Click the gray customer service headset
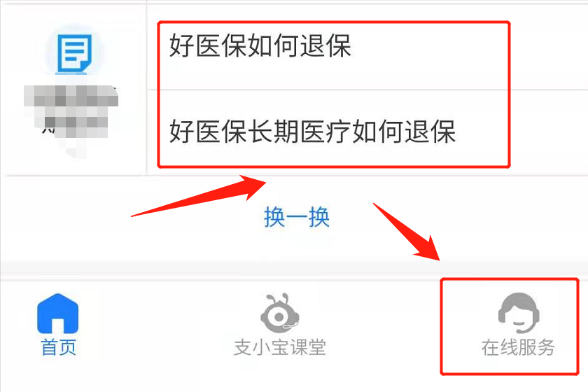588x392 pixels. pos(519,313)
